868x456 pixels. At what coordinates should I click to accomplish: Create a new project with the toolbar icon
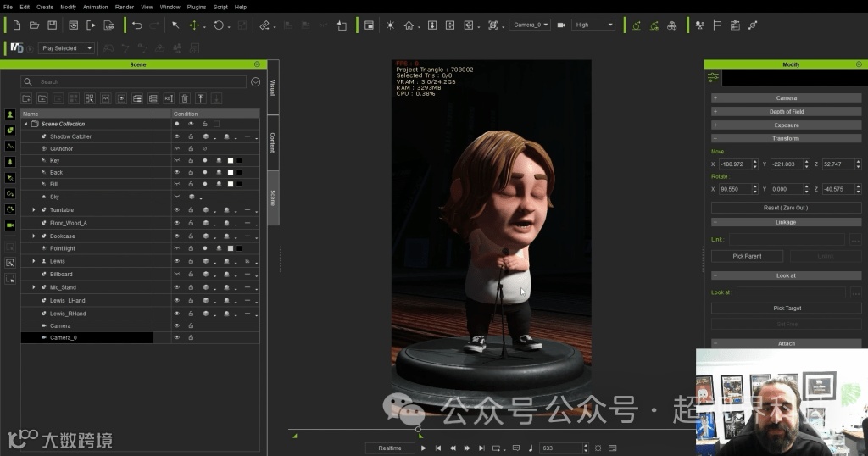click(17, 25)
